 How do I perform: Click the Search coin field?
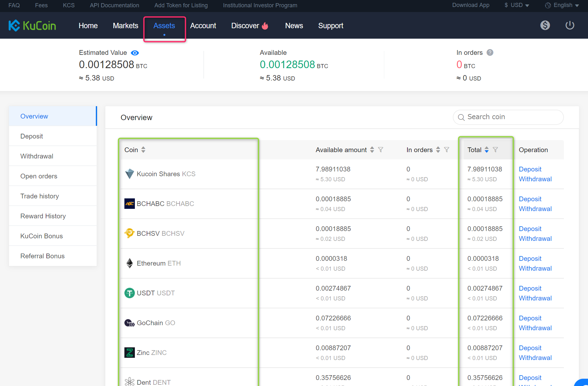[508, 117]
